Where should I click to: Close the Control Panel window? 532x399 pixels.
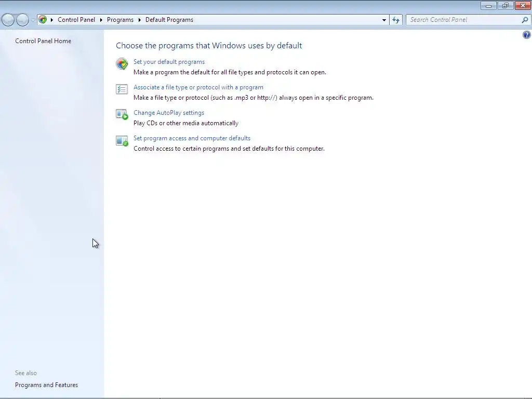[523, 5]
